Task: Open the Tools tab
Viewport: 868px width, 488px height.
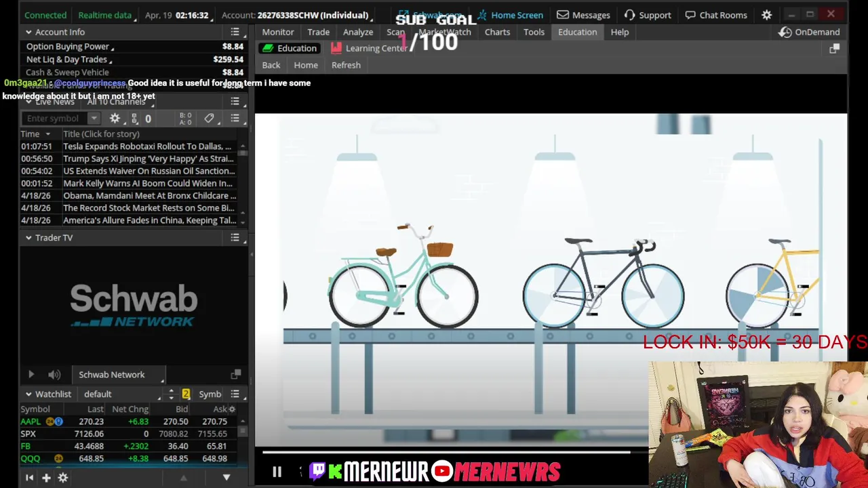Action: pyautogui.click(x=534, y=32)
